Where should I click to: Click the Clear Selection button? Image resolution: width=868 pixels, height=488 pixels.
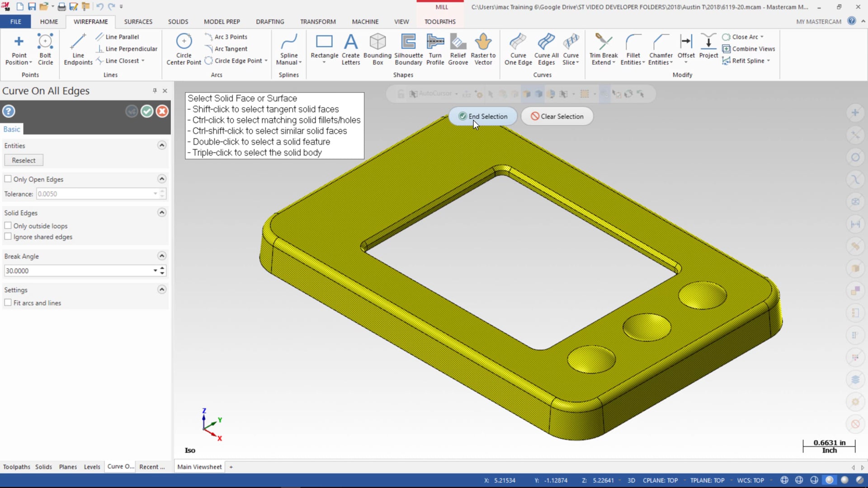tap(557, 116)
